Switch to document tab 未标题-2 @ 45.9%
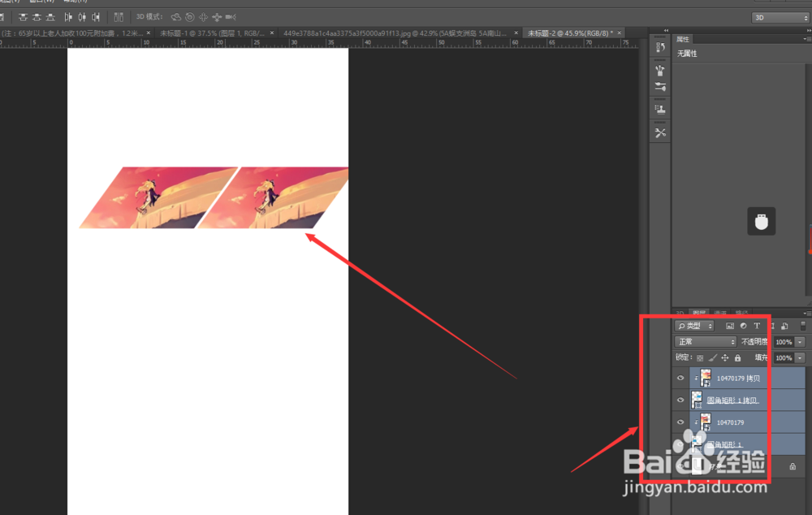This screenshot has width=812, height=515. coord(570,33)
